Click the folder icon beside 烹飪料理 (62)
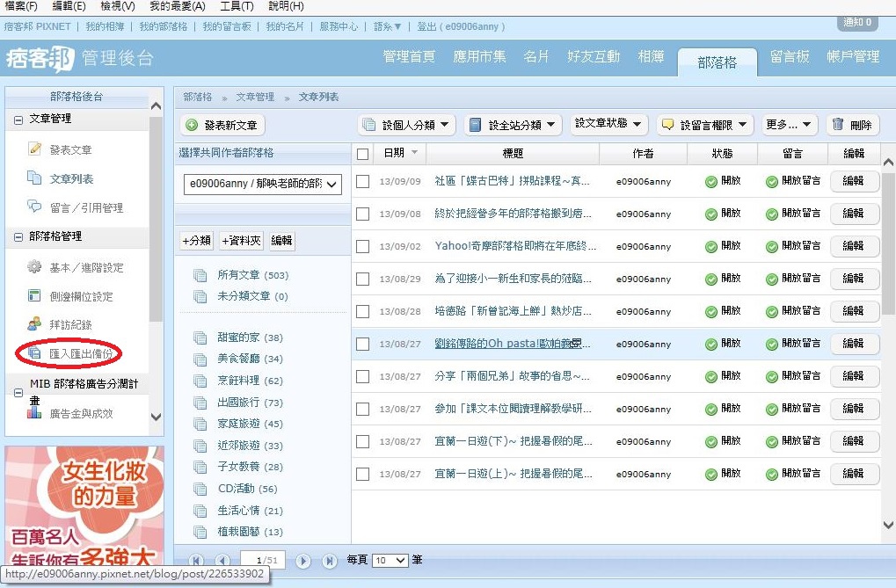This screenshot has height=588, width=896. tap(200, 381)
